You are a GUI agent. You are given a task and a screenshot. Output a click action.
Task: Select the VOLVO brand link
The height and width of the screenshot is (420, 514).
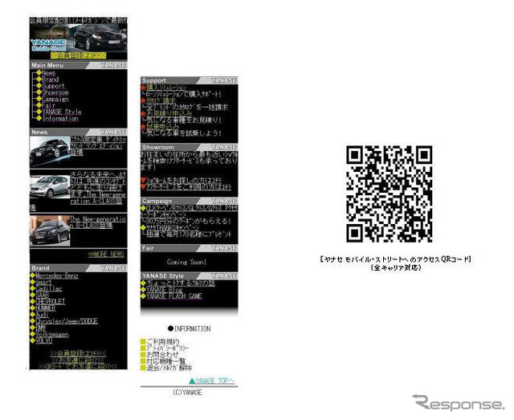[44, 340]
